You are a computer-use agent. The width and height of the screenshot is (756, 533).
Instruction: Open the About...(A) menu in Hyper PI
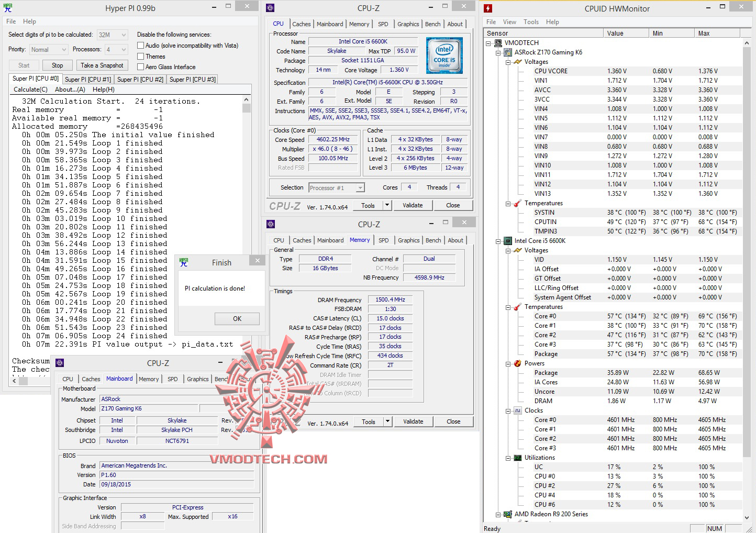coord(70,90)
